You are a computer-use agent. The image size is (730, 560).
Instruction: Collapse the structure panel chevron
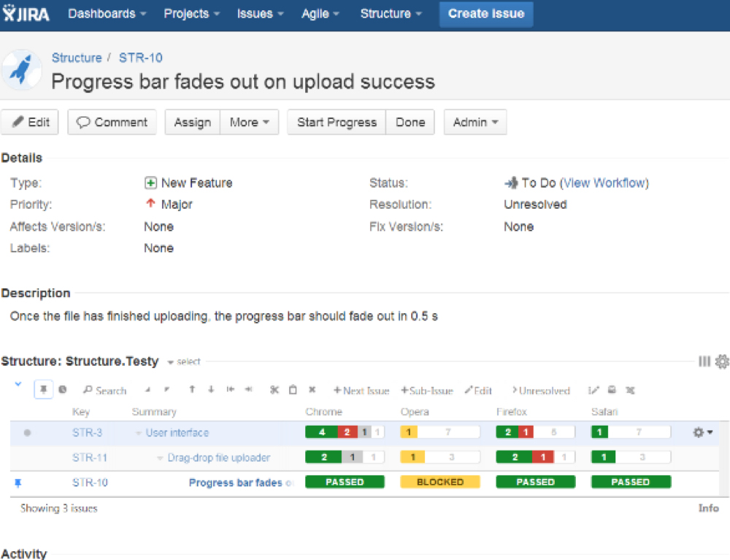coord(18,384)
